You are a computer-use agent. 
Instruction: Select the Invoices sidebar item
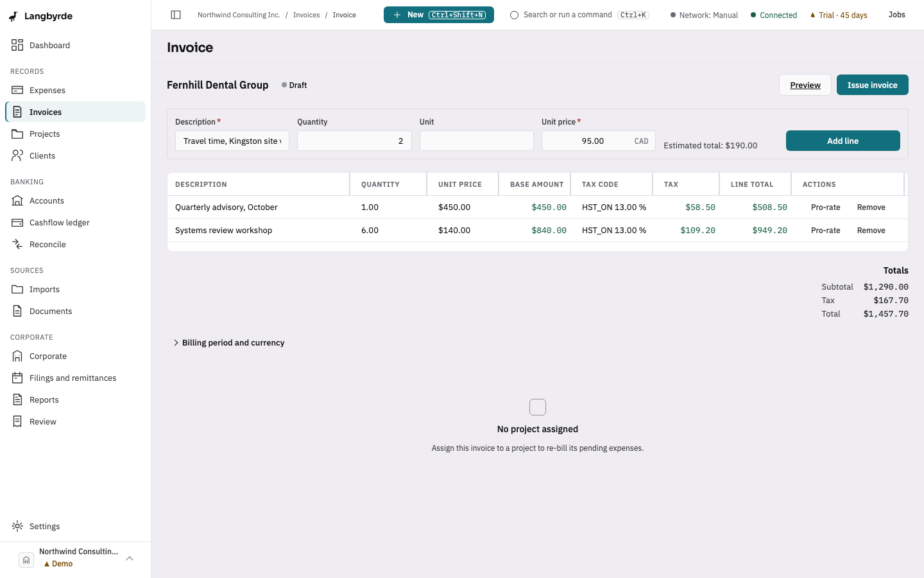75,112
